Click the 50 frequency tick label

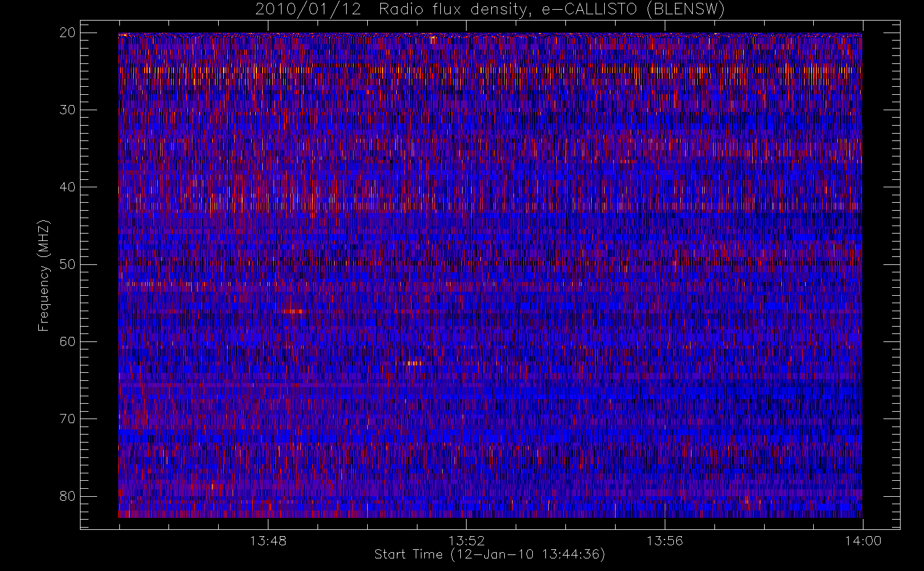(67, 264)
